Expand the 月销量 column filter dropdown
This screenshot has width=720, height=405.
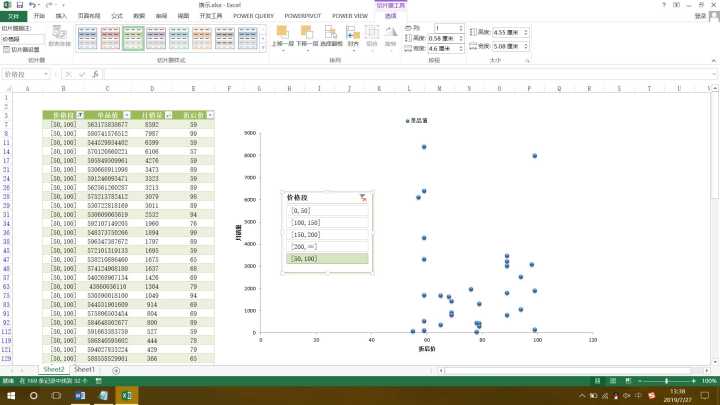pyautogui.click(x=167, y=116)
